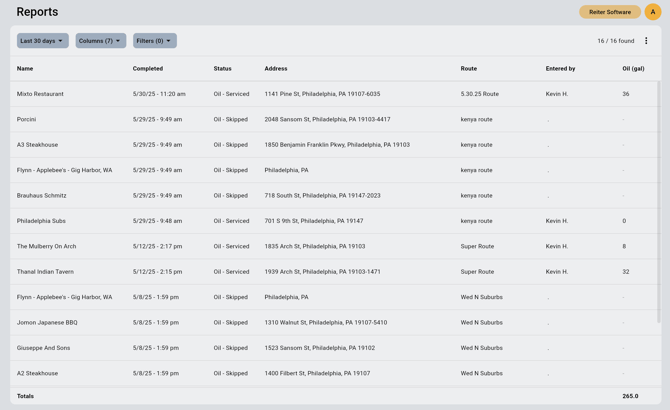Open the three-dot more options menu

click(x=646, y=41)
